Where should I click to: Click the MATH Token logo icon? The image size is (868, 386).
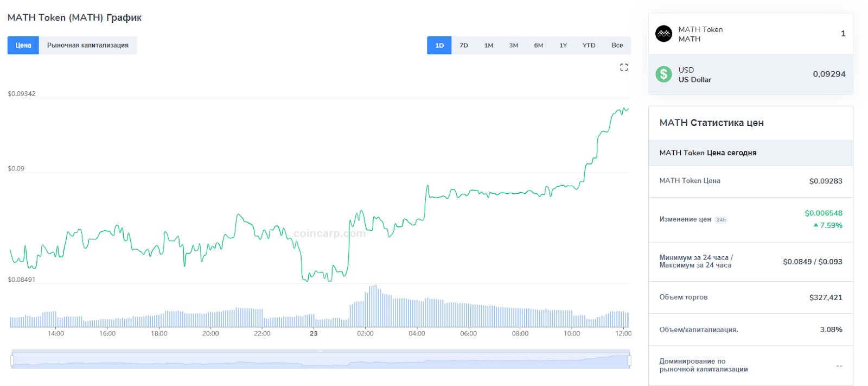coord(663,34)
